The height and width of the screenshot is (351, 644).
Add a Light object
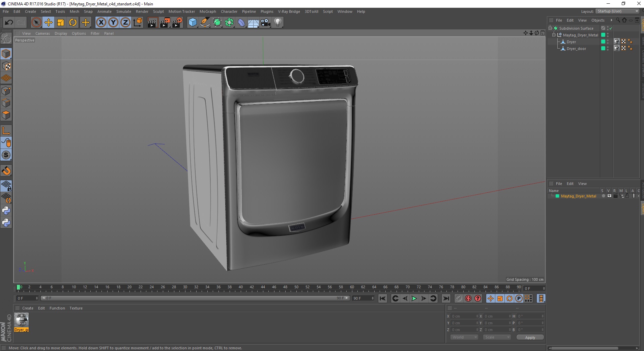click(278, 23)
